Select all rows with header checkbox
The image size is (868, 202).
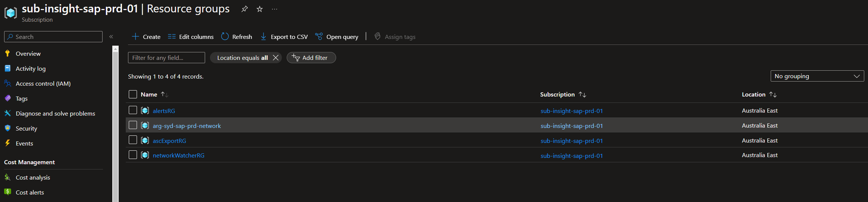tap(133, 94)
